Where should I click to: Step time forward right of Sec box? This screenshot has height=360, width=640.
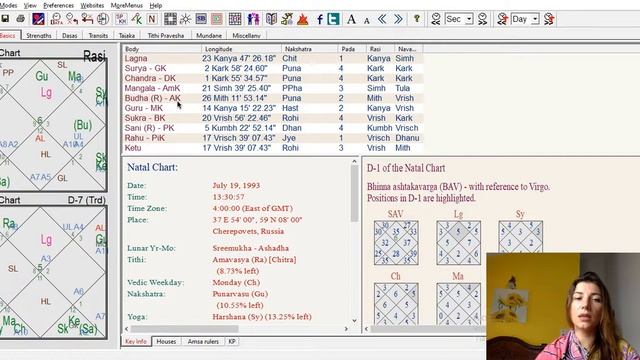tap(482, 19)
